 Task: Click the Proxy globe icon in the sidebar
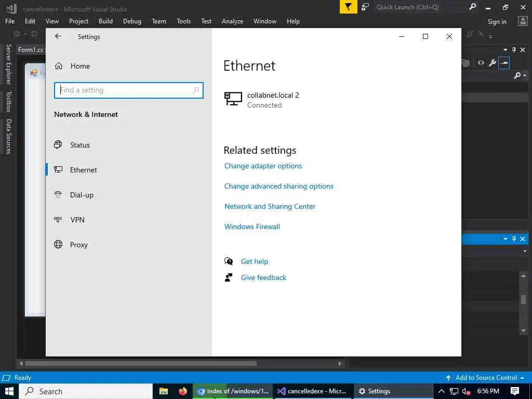(x=58, y=244)
